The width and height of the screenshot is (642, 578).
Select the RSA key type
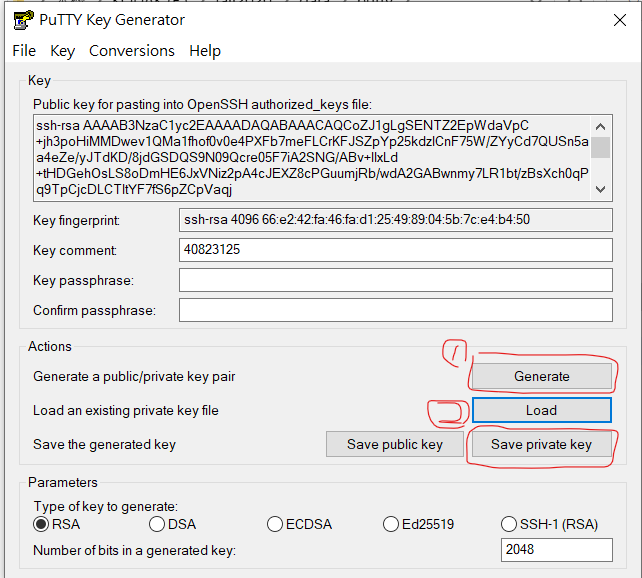tap(56, 524)
